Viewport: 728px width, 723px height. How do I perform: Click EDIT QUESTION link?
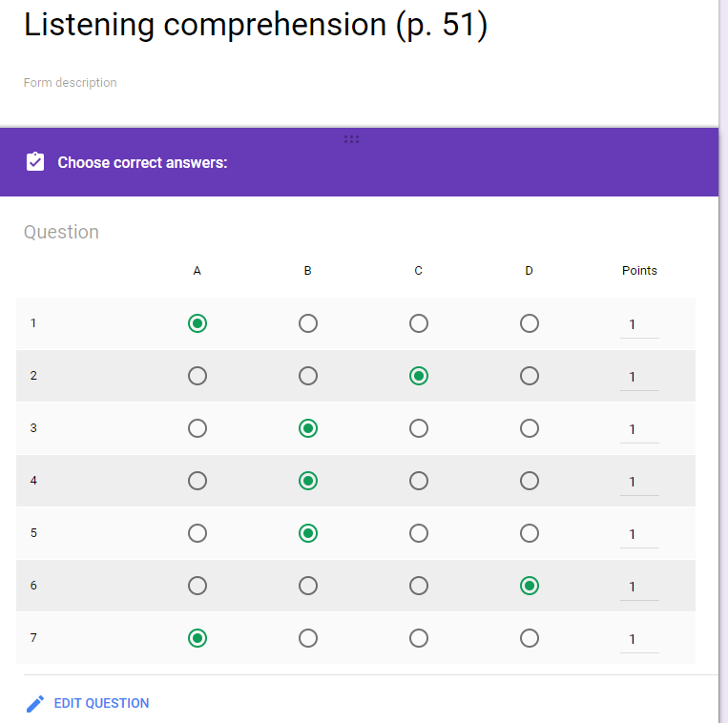[101, 704]
